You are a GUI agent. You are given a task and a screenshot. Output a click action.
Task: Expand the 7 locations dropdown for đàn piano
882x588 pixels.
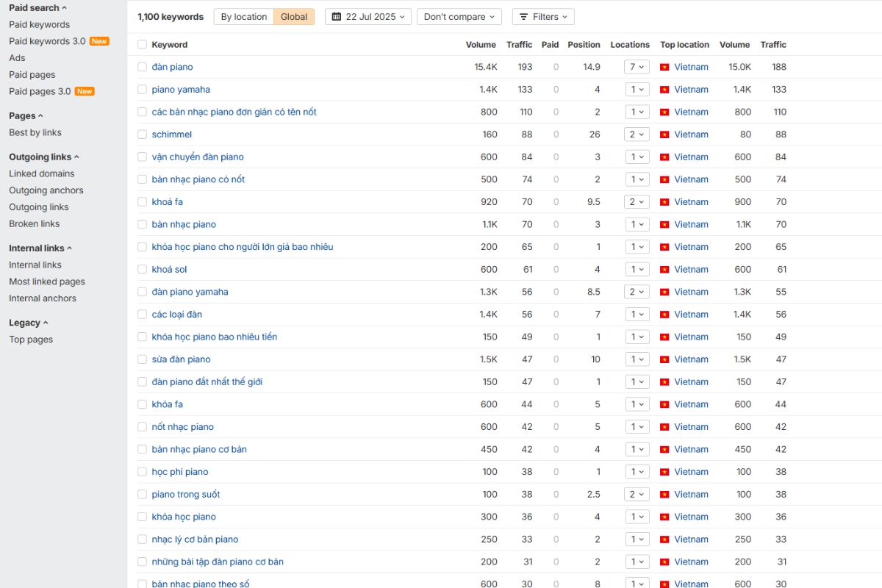coord(637,67)
